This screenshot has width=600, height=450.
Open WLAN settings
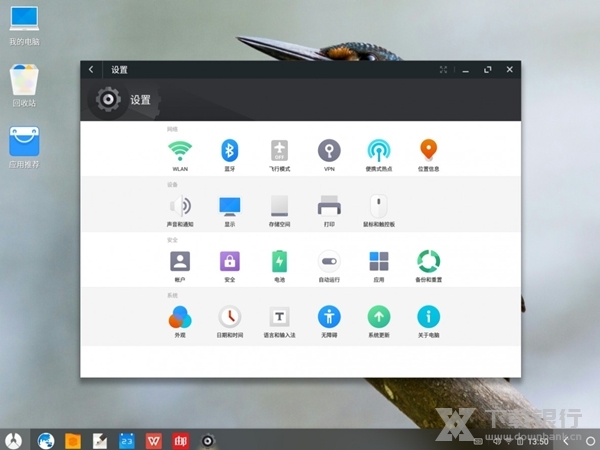180,151
